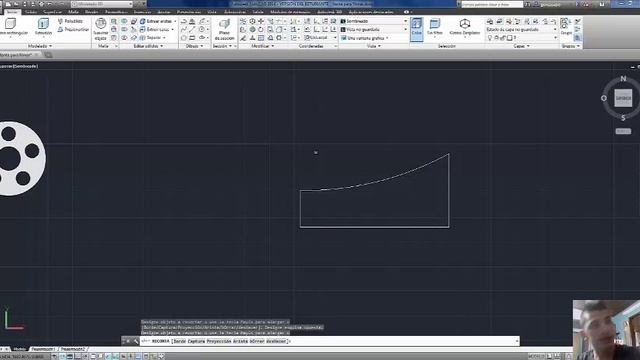This screenshot has height=360, width=640.
Task: Toggle Snap mode in status bar
Action: 62,356
